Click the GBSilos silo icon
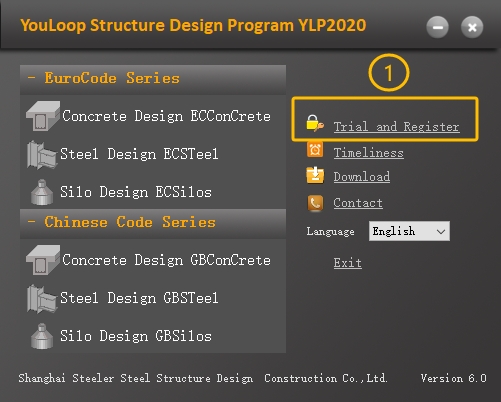 point(42,336)
